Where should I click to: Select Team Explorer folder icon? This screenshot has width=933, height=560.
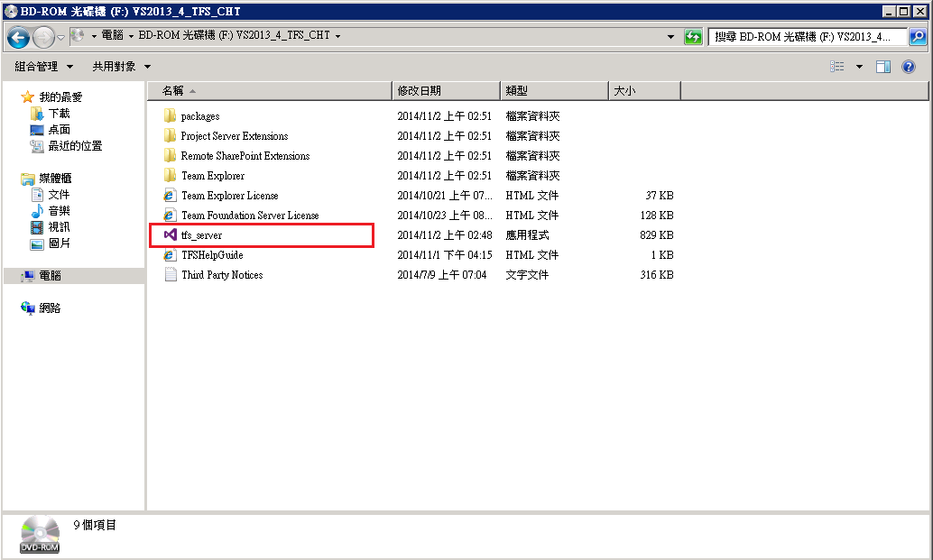point(171,175)
